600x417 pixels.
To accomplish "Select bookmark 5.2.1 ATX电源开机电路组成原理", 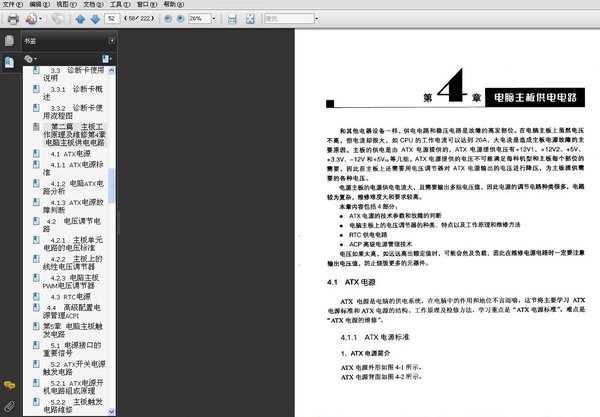I will point(73,386).
